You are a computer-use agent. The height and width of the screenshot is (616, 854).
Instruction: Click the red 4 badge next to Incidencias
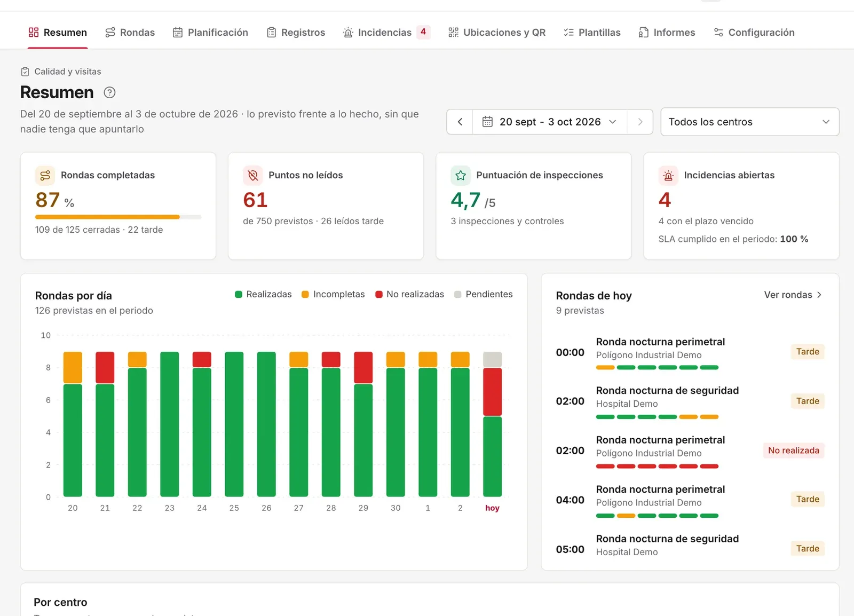[423, 32]
